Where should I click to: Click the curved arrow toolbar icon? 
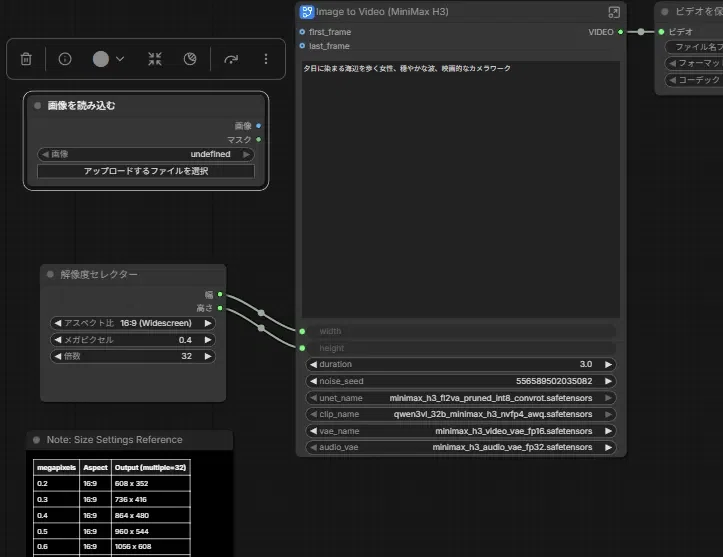(x=231, y=59)
